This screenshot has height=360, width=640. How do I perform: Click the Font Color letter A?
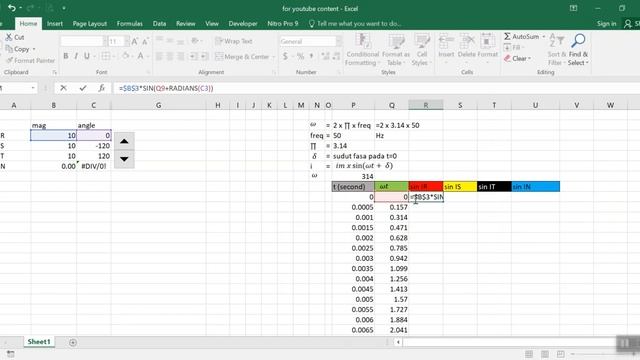140,56
